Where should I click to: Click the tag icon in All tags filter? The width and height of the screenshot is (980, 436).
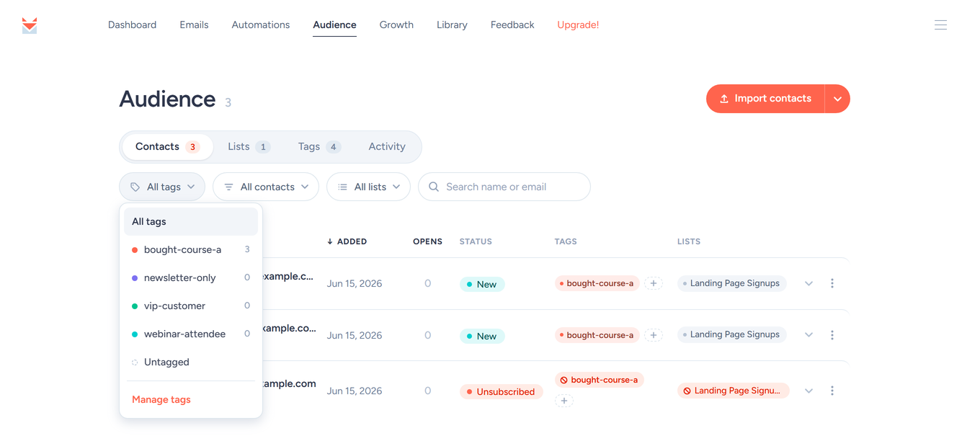135,187
